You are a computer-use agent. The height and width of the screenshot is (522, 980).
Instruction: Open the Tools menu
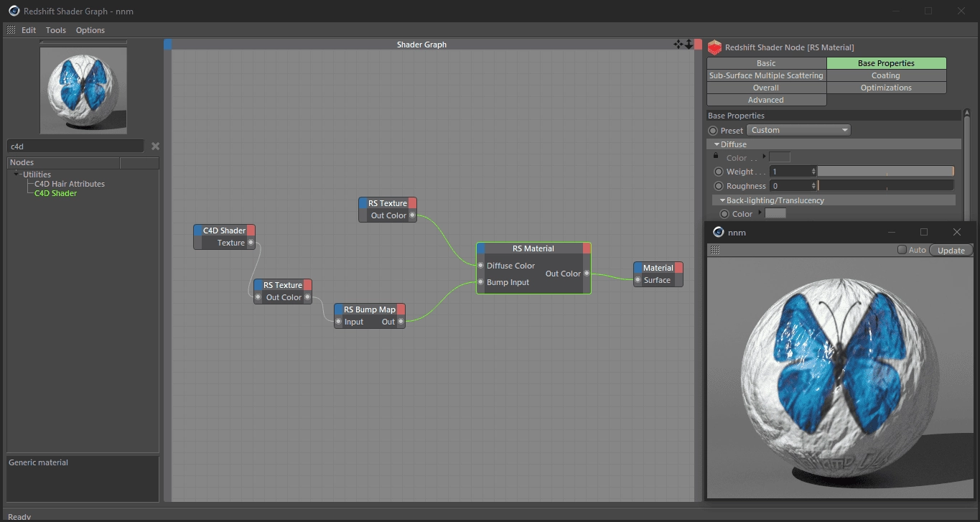[56, 30]
